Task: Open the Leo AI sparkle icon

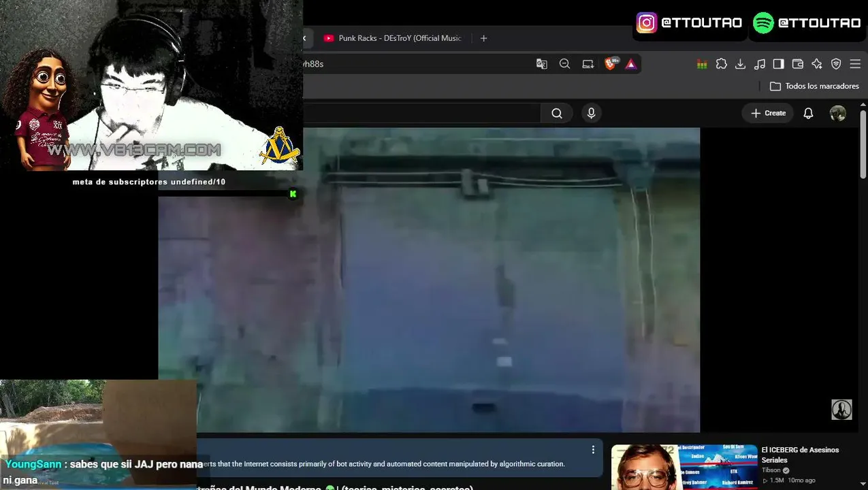Action: click(817, 64)
